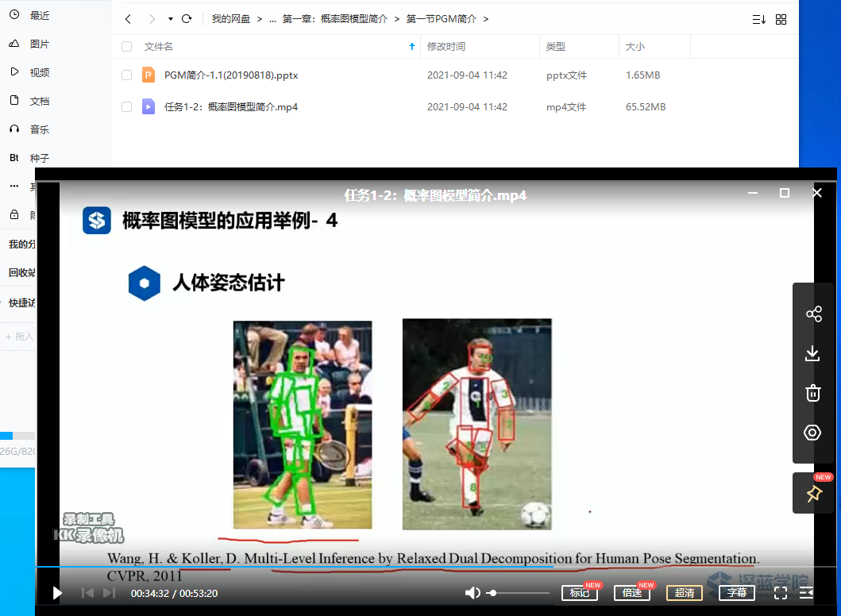Sort by 修改时间 column header

tap(446, 47)
